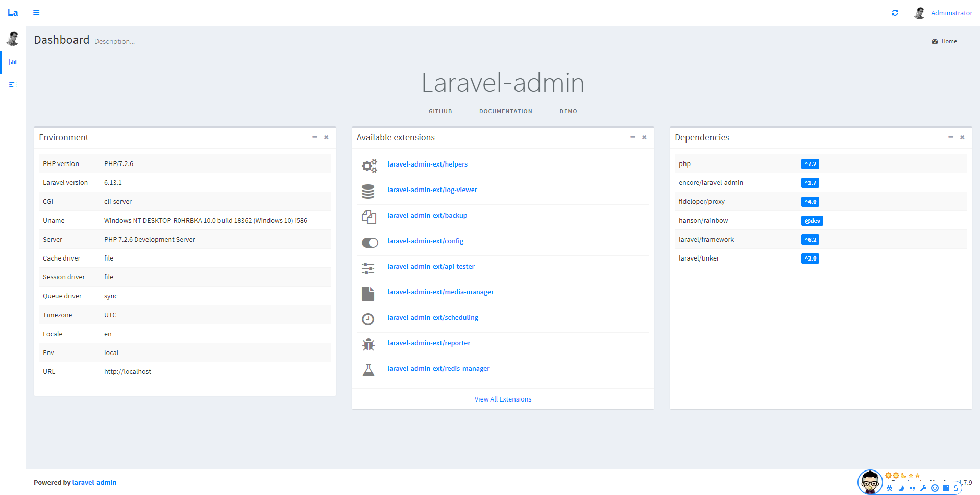The image size is (980, 495).
Task: Click the toggle icon for config extension
Action: click(370, 243)
